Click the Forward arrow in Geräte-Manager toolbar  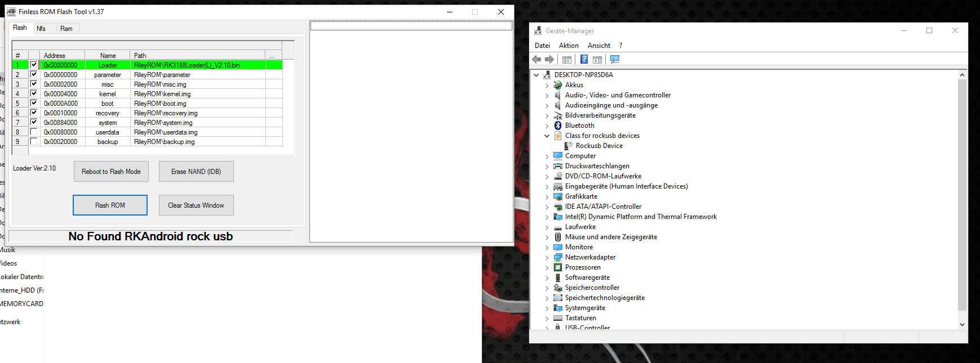click(x=549, y=60)
